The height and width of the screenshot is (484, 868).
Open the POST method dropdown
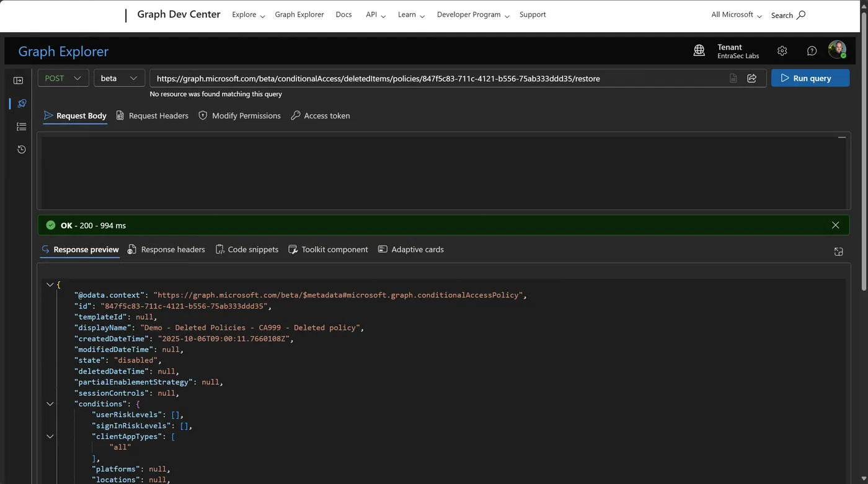coord(63,78)
